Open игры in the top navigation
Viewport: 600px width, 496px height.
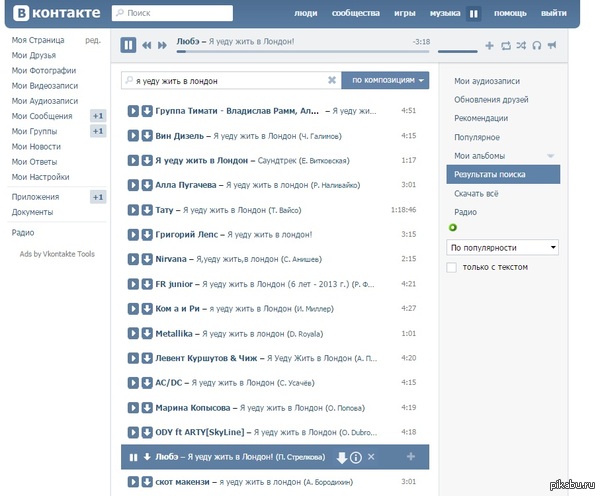tap(405, 13)
